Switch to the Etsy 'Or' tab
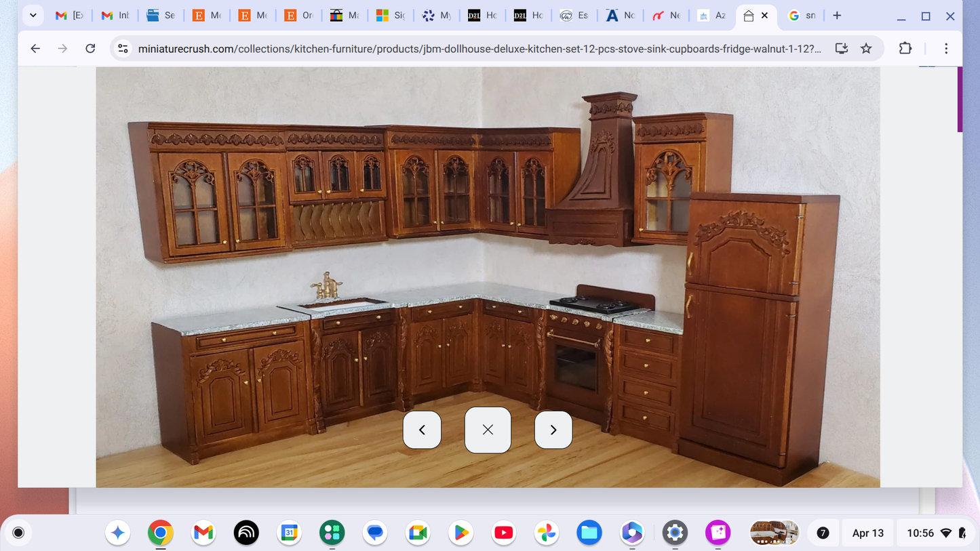The height and width of the screenshot is (551, 980). coord(299,16)
